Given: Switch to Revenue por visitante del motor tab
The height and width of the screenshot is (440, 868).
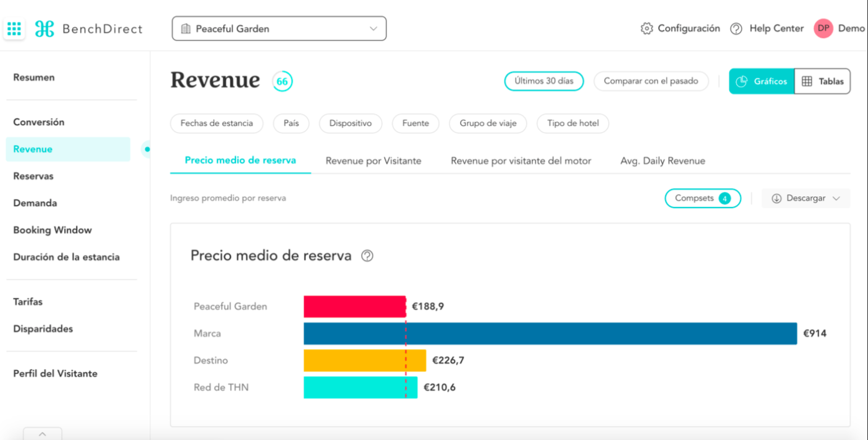Looking at the screenshot, I should [x=521, y=161].
